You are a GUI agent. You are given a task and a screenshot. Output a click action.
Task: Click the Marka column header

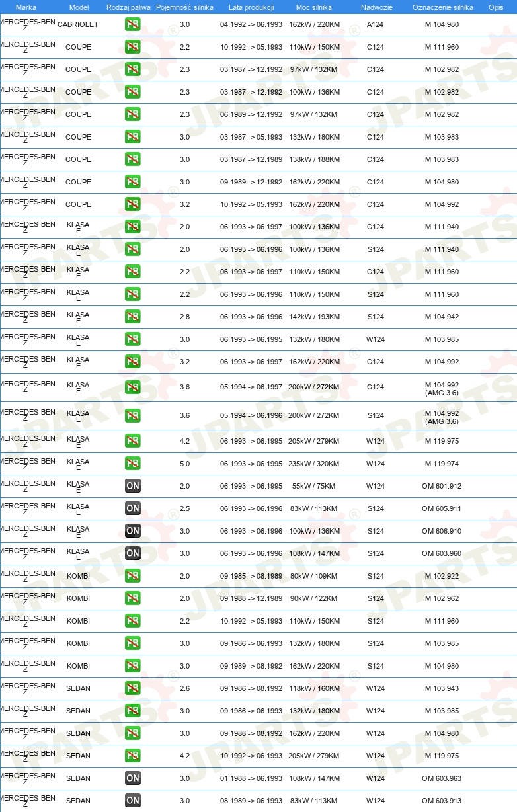click(x=26, y=7)
